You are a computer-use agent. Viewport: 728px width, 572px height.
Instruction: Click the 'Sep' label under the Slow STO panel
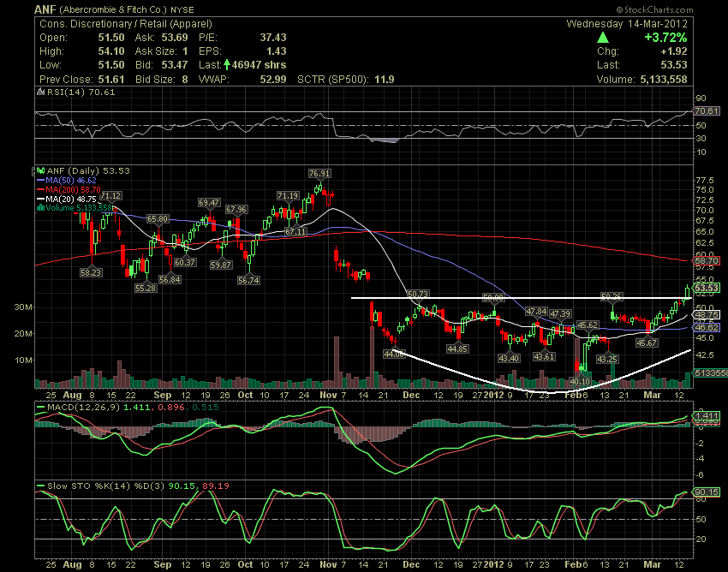(163, 564)
